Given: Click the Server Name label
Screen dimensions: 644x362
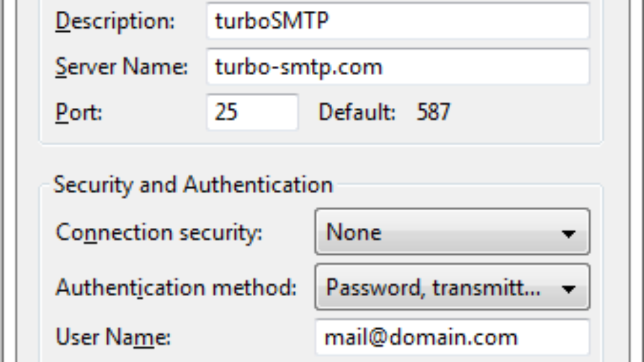Looking at the screenshot, I should [121, 67].
